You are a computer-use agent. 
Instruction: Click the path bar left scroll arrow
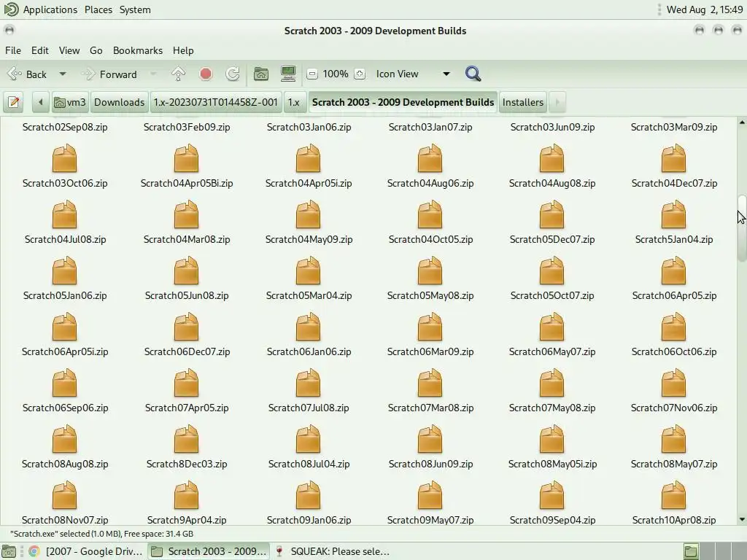tap(41, 102)
